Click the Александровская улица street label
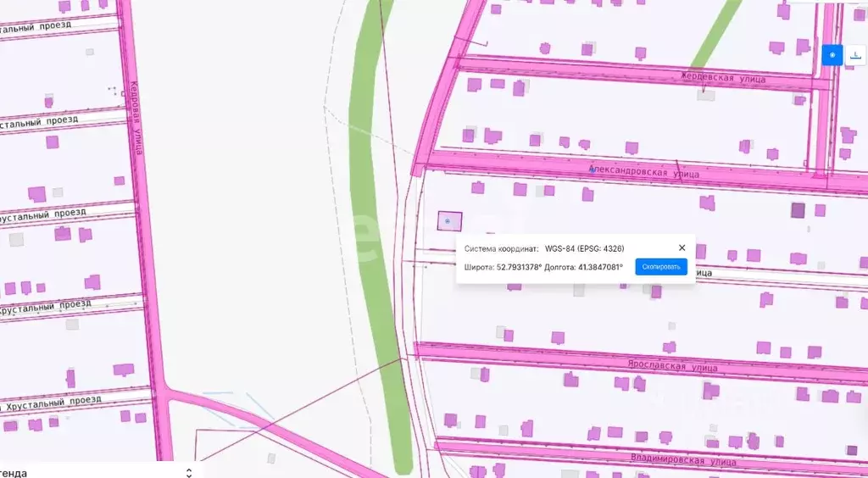868x478 pixels. point(644,172)
